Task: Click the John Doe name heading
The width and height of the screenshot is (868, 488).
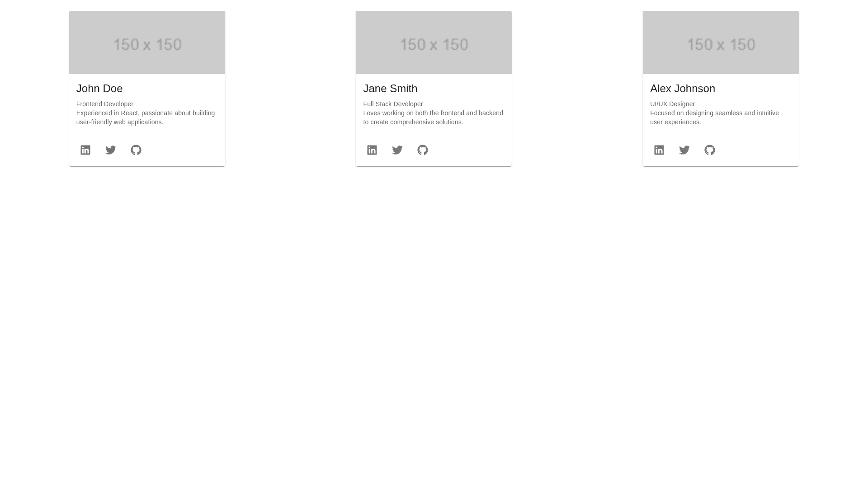Action: tap(99, 89)
